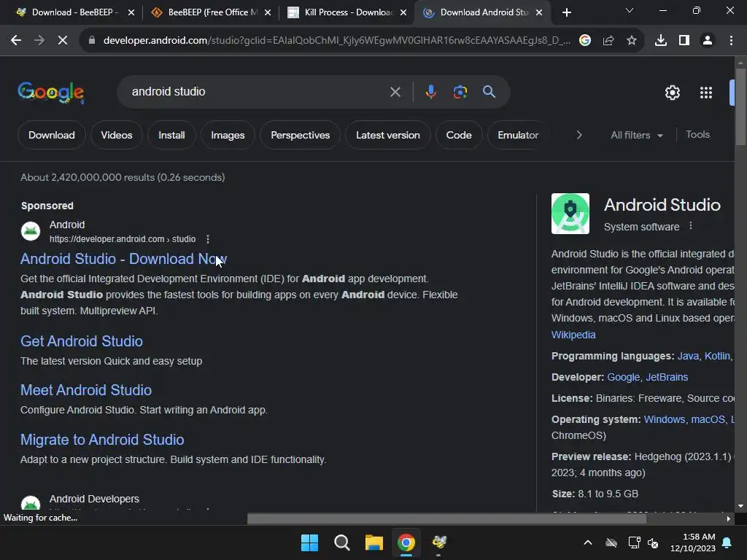Click the vertical page scrollbar
747x560 pixels.
point(740,107)
